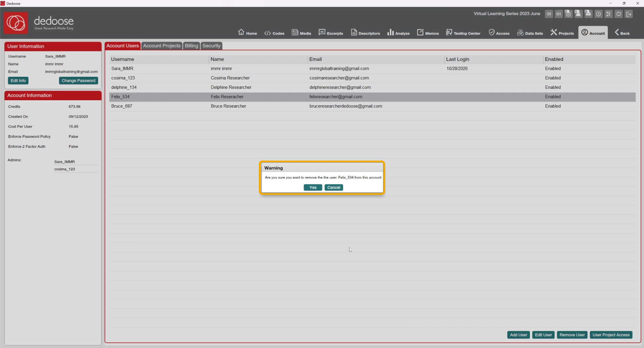Image resolution: width=644 pixels, height=348 pixels.
Task: Select the Bruce_697 user row
Action: coord(372,106)
